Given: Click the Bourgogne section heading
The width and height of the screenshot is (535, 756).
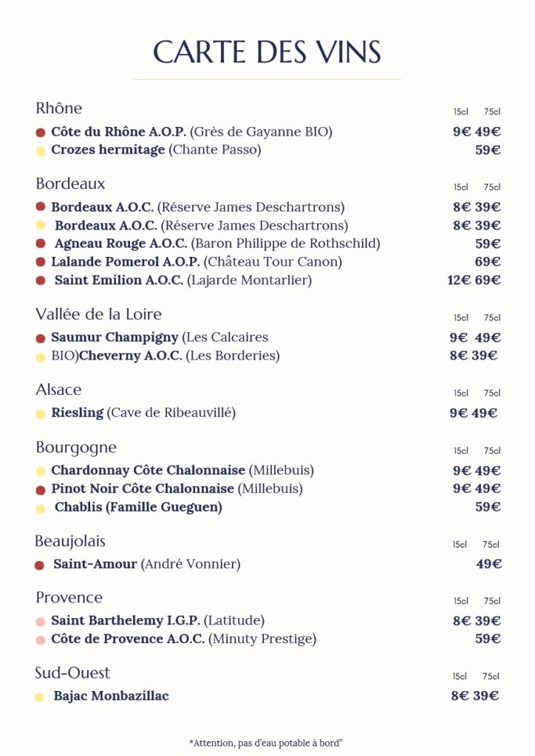Looking at the screenshot, I should pos(76,447).
